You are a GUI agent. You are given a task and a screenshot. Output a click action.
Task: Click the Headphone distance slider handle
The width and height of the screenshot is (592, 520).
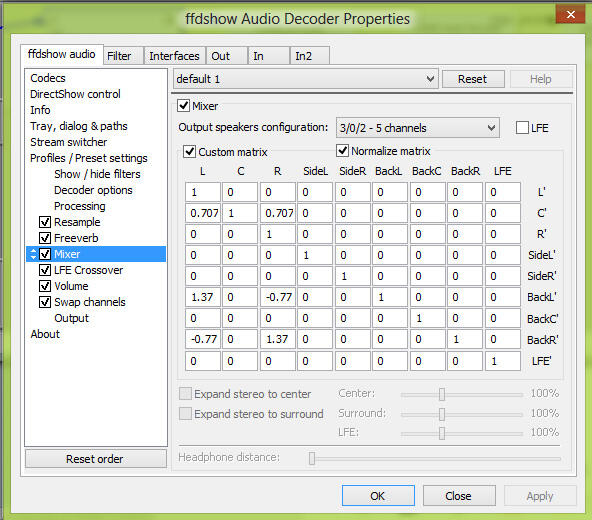(x=312, y=458)
